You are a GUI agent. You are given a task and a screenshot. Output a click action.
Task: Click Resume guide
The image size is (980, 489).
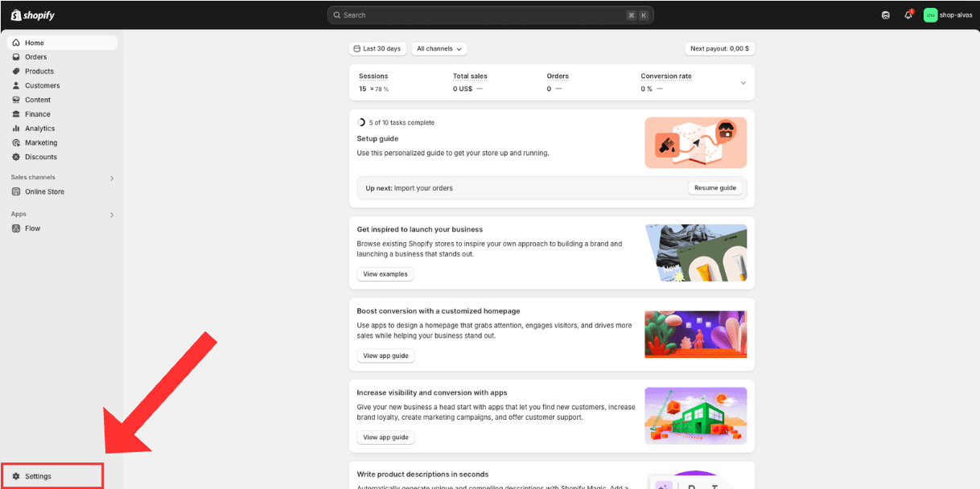[x=715, y=188]
